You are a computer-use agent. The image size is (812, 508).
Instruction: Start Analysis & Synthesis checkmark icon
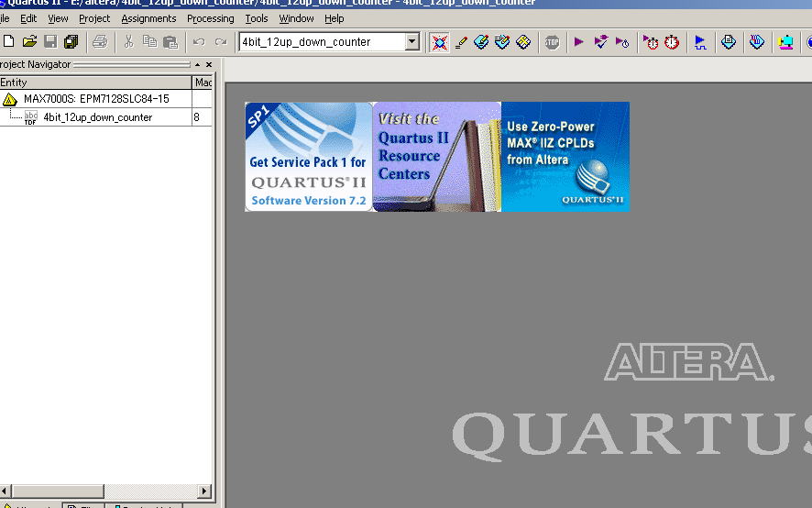(x=600, y=41)
